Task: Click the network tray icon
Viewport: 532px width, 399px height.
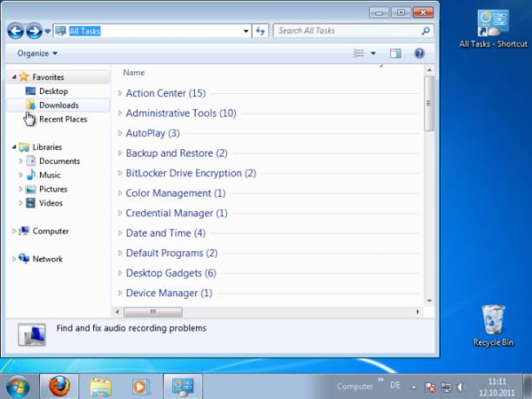Action: point(446,387)
